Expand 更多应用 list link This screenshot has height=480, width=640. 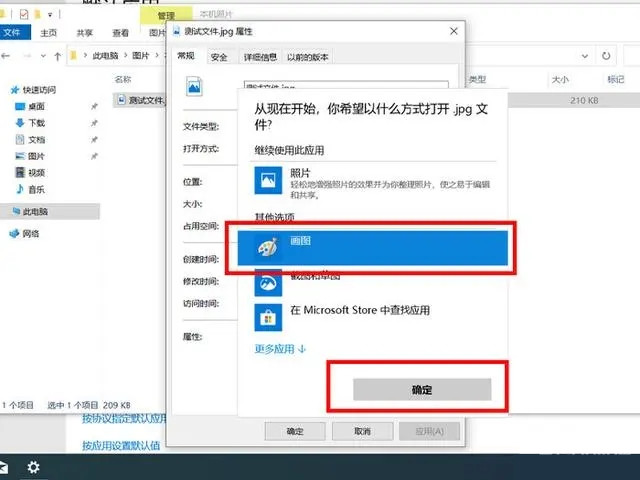[x=280, y=349]
